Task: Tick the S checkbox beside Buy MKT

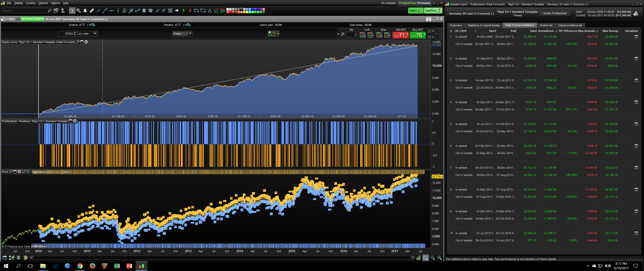Action: click(x=430, y=31)
